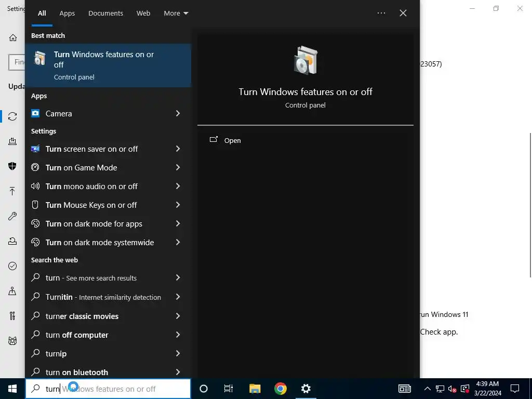Click the Camera app icon
The width and height of the screenshot is (532, 399).
click(35, 113)
